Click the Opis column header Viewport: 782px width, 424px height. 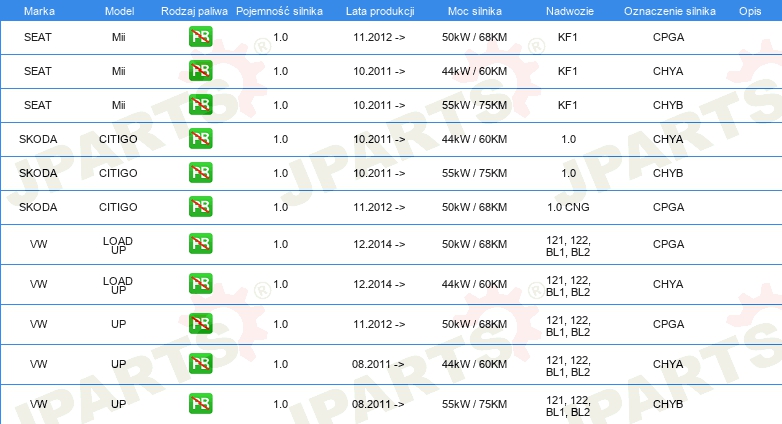(750, 11)
